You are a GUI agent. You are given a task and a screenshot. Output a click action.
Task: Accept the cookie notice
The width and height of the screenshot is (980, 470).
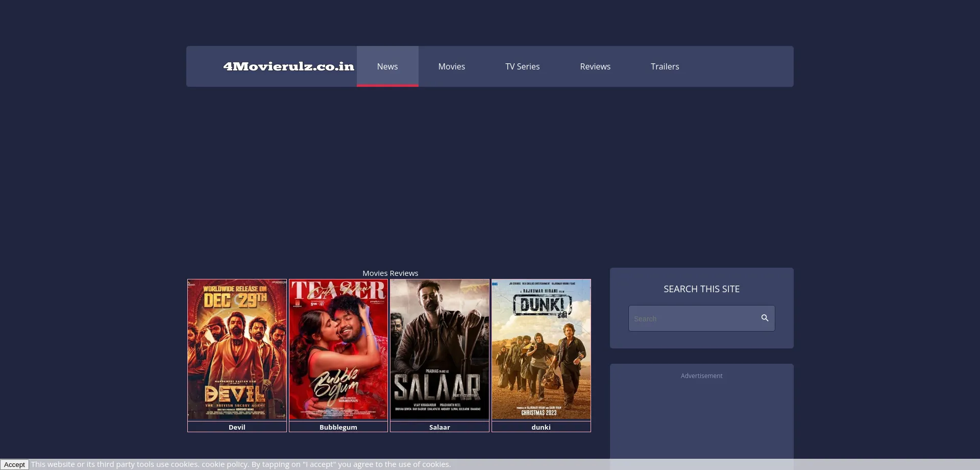(14, 464)
